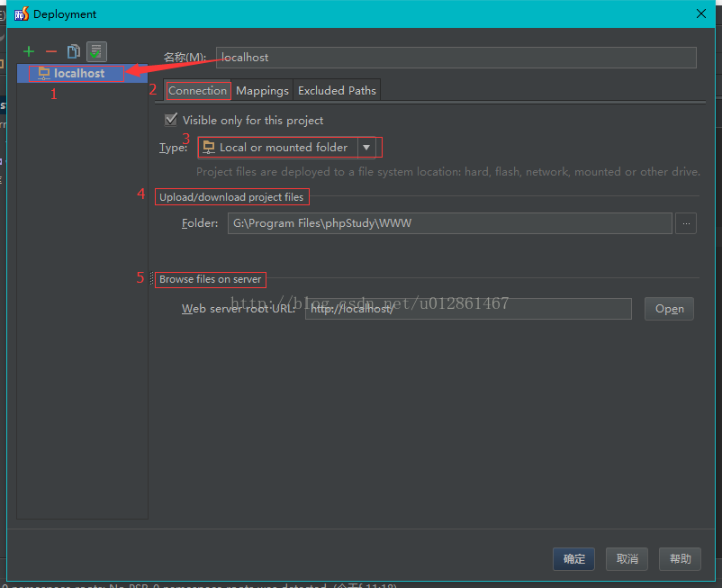Click the PhpStorm icon in title bar
The width and height of the screenshot is (722, 588).
coord(21,14)
